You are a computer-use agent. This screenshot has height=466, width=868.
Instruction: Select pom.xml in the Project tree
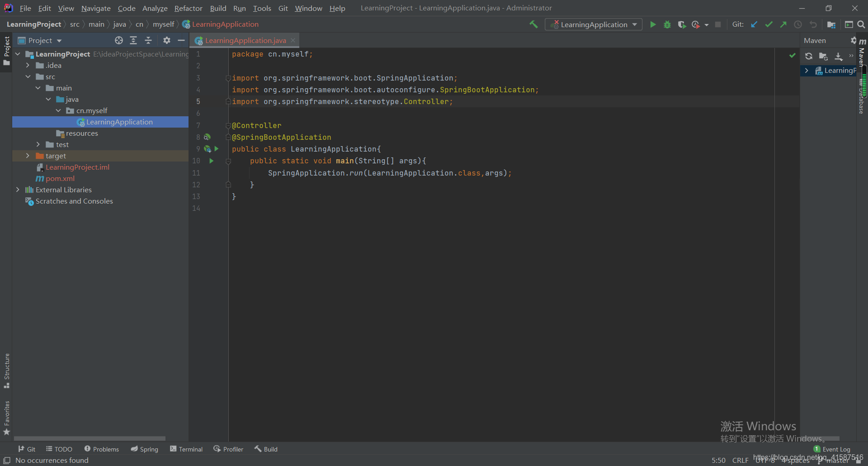click(60, 178)
